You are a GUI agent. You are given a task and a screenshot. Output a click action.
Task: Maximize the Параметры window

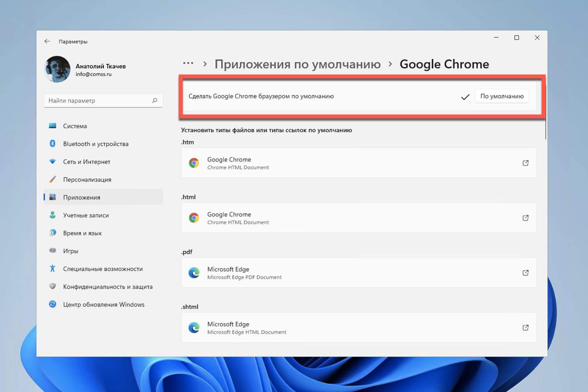[517, 38]
